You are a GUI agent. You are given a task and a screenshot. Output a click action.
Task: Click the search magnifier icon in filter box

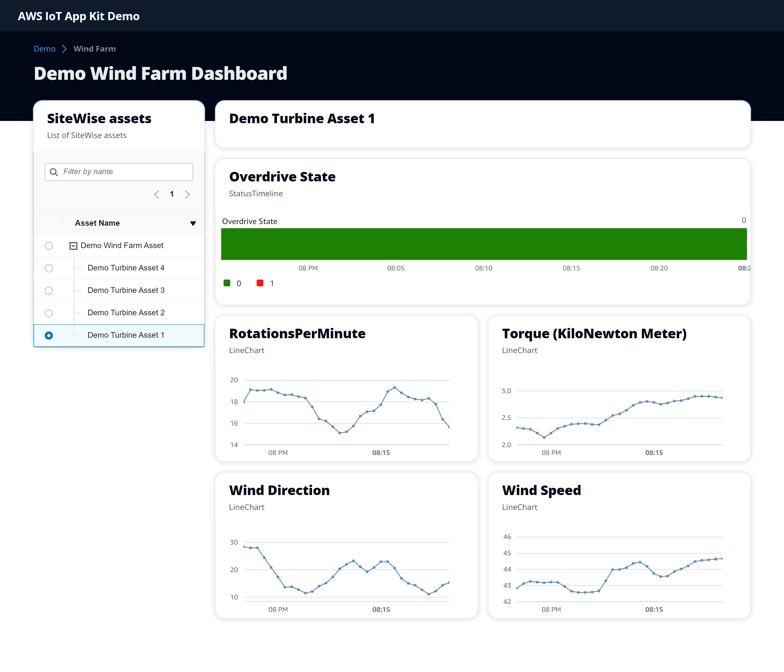coord(54,172)
